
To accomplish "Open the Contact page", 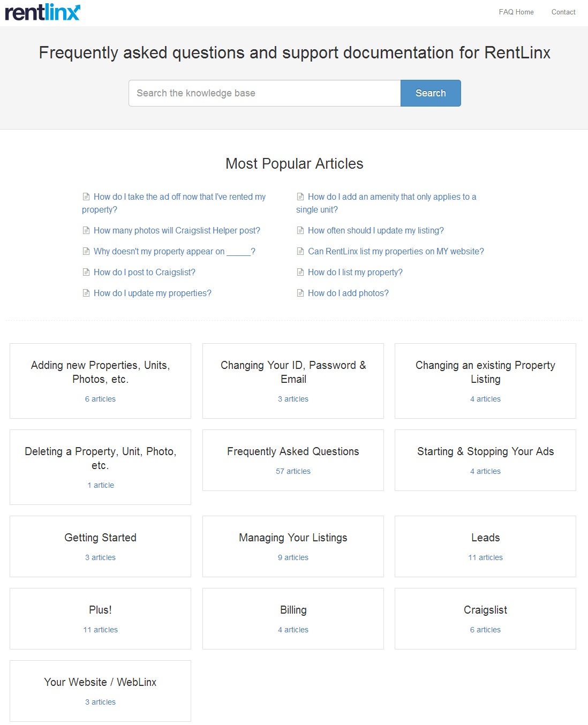I will tap(563, 12).
